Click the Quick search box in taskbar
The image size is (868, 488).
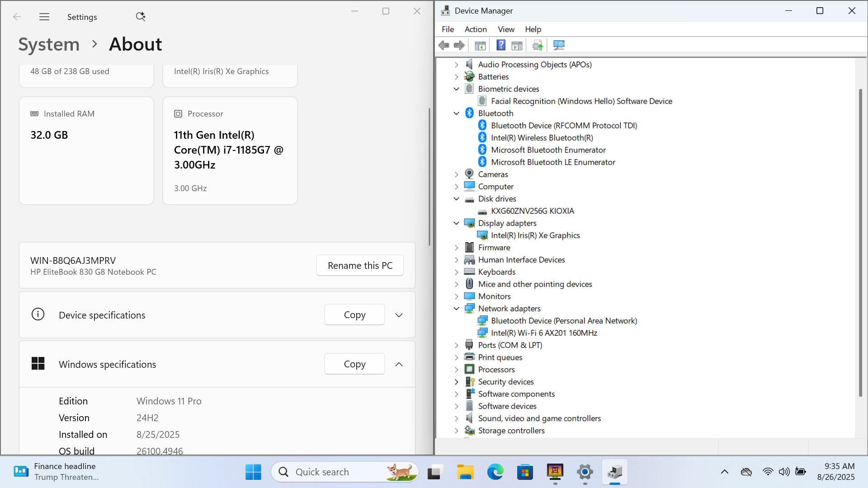(x=344, y=472)
